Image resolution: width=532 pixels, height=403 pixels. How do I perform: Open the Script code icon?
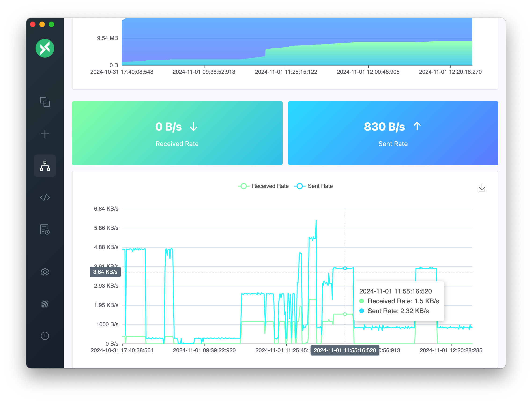tap(45, 198)
